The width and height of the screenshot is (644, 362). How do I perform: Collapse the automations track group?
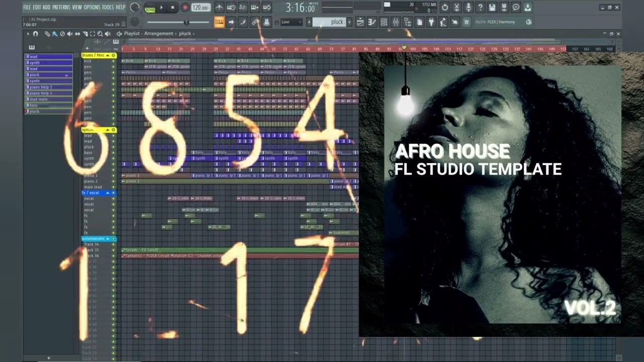click(107, 238)
